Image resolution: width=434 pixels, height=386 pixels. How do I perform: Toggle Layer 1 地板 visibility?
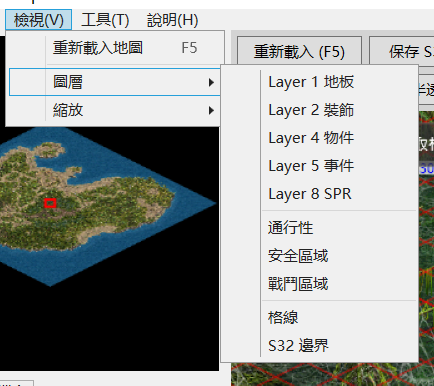click(x=319, y=82)
